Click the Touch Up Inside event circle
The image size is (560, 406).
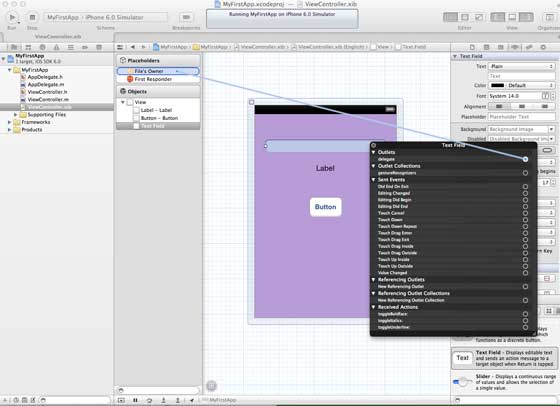(525, 260)
